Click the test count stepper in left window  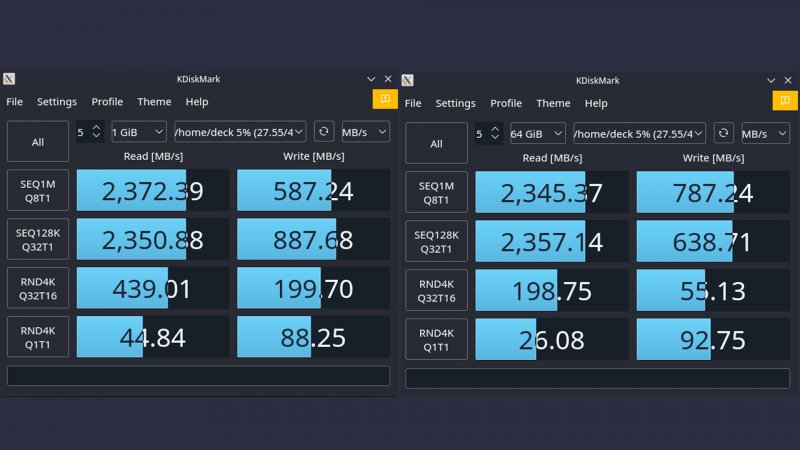click(90, 132)
